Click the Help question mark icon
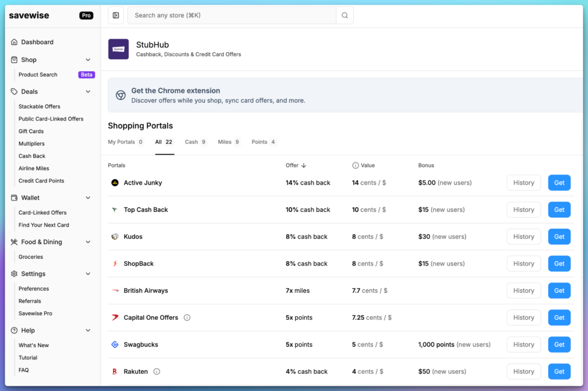Viewport: 588px width, 391px height. pyautogui.click(x=14, y=330)
